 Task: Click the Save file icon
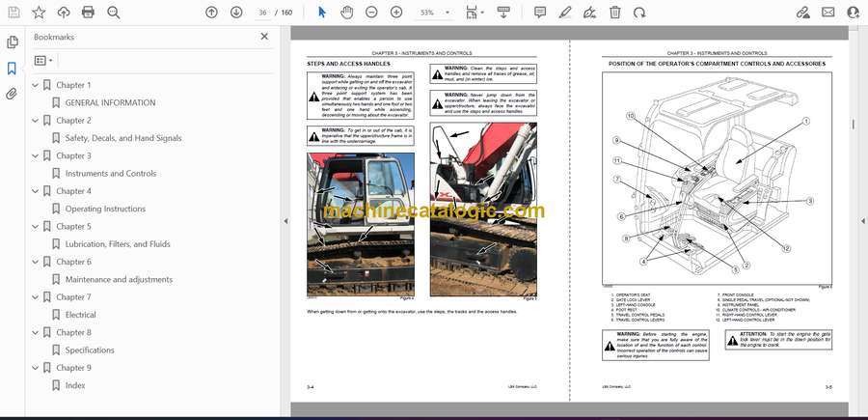(14, 13)
